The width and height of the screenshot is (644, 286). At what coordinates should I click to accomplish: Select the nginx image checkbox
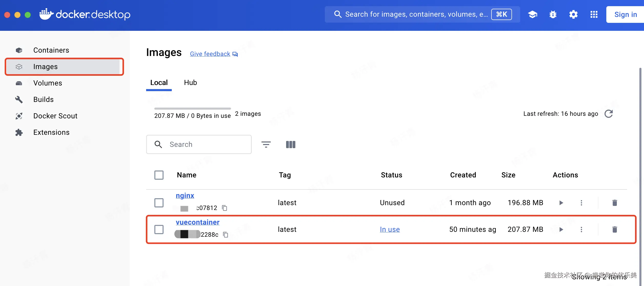tap(159, 203)
